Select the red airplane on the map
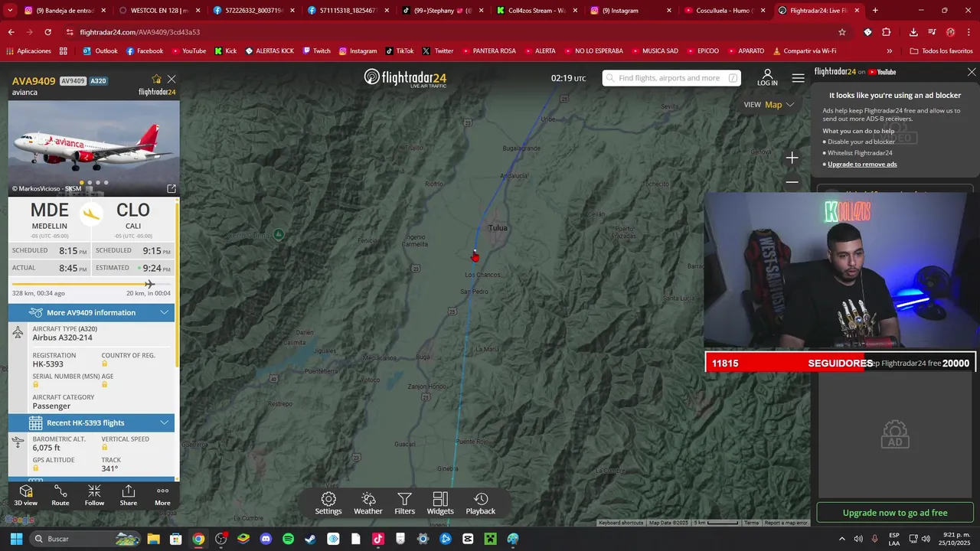 475,257
